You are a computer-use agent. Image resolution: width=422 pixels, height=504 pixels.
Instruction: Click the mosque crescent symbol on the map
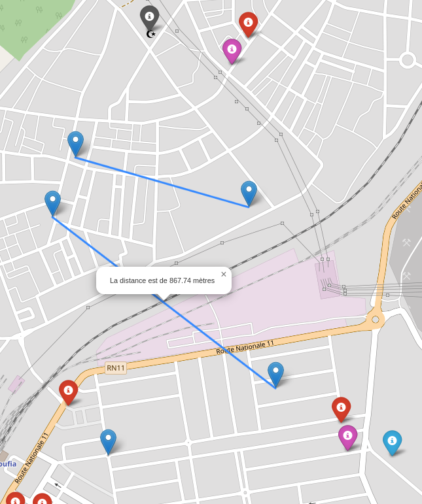click(x=151, y=34)
